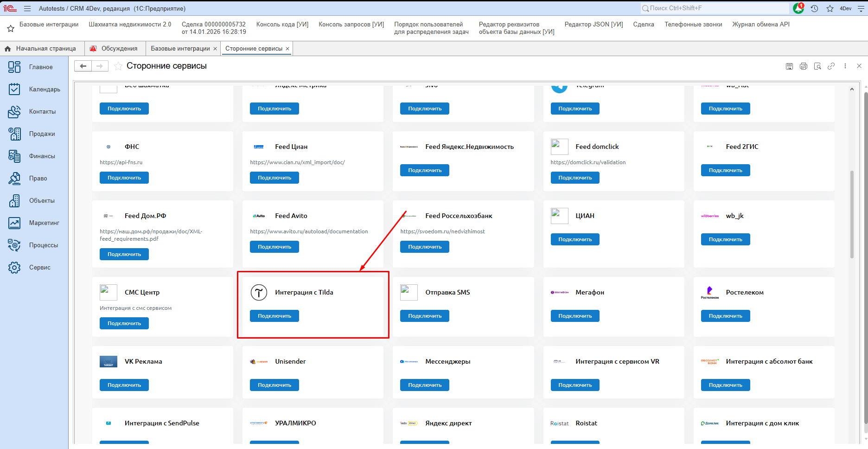This screenshot has height=449, width=868.
Task: Open print preview icon
Action: point(817,66)
